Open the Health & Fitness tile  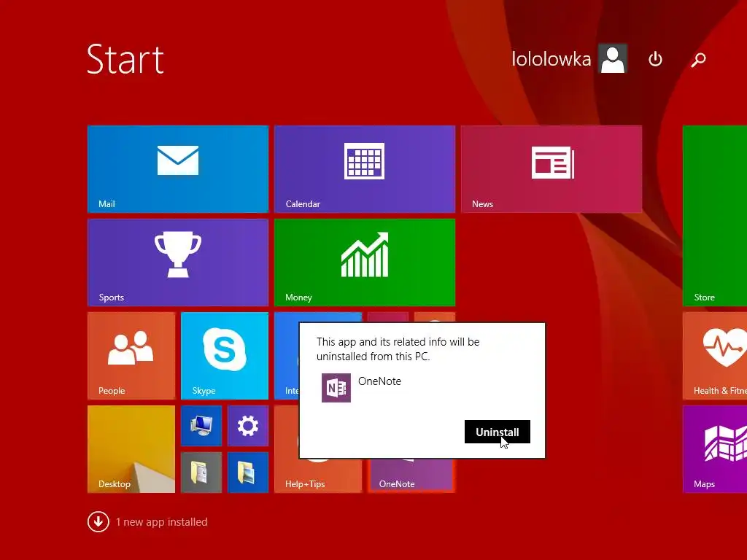715,355
